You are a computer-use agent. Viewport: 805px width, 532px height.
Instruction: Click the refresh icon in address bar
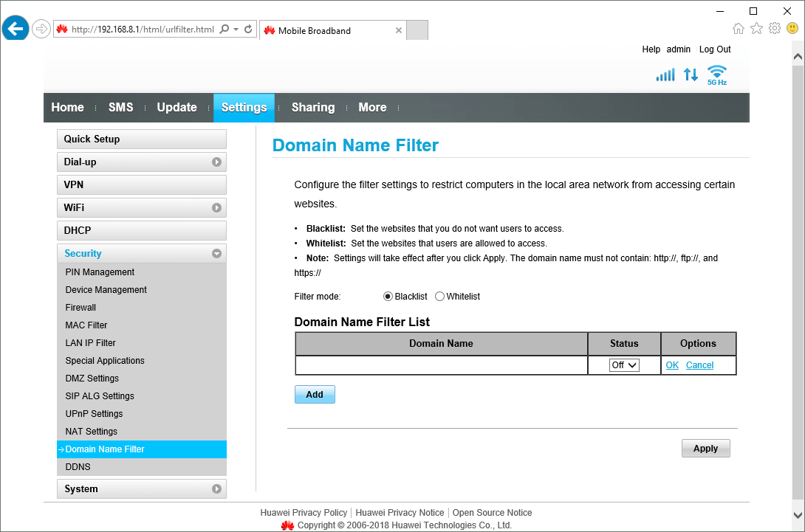[248, 30]
